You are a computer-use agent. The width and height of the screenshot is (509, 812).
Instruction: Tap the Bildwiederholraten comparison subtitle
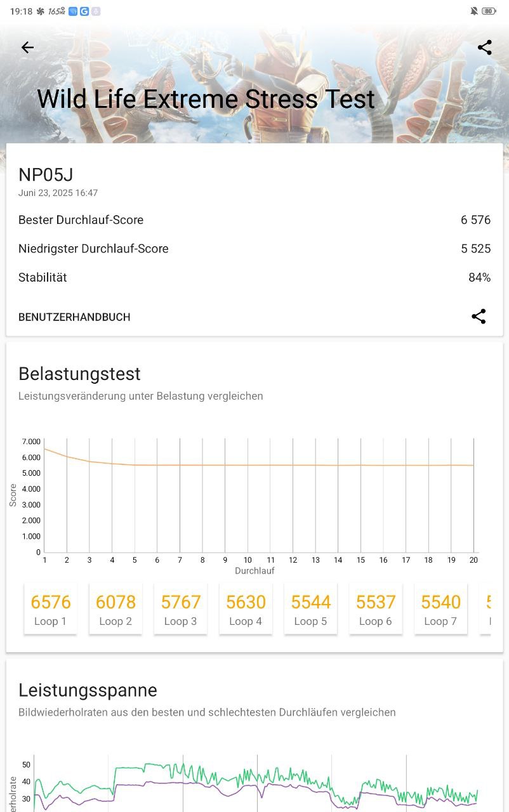(x=207, y=712)
